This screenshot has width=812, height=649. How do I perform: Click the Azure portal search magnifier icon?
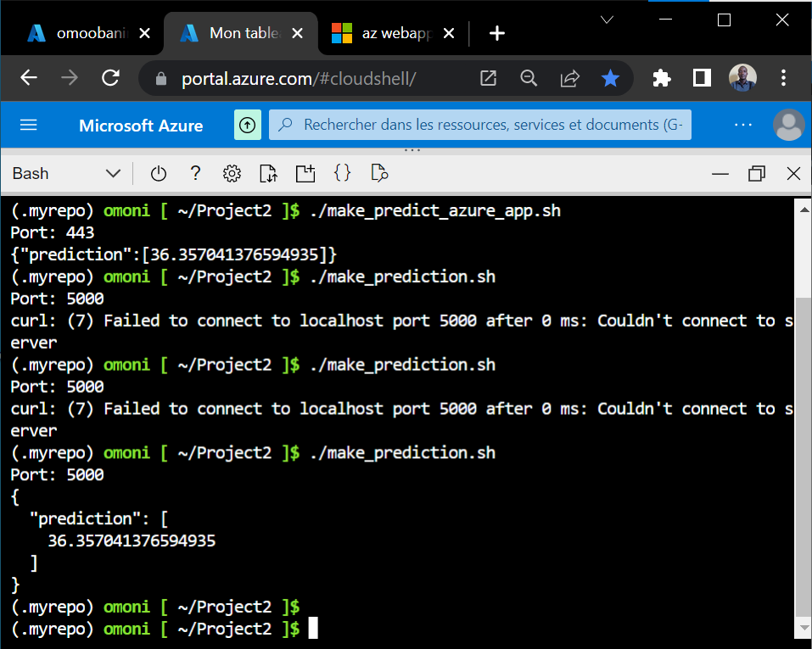[x=288, y=125]
